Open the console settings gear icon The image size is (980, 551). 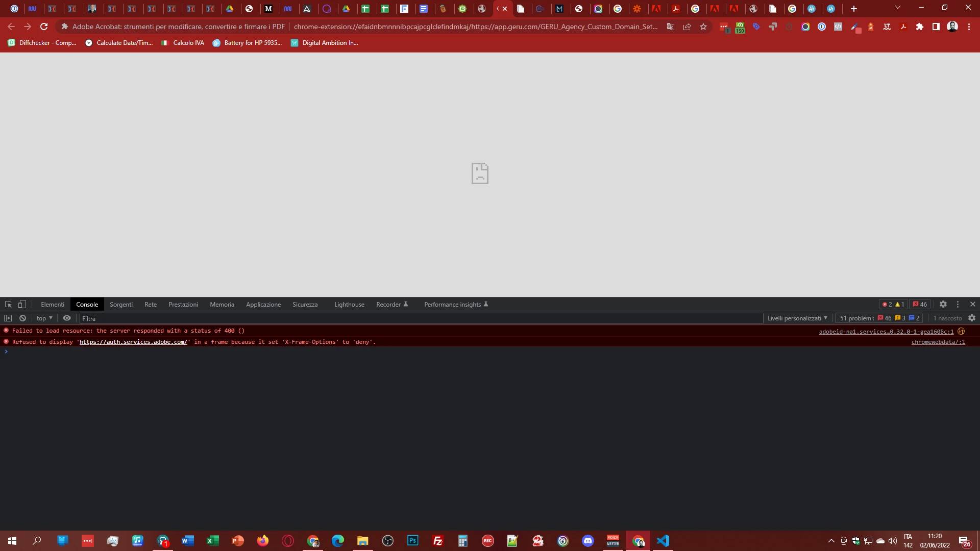pos(972,318)
